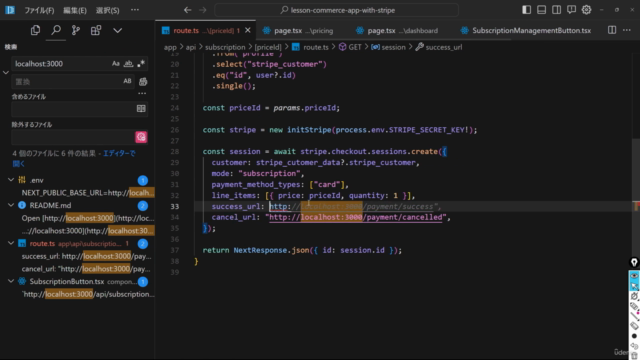
Task: Collapse the route.ts search result group
Action: pos(11,244)
